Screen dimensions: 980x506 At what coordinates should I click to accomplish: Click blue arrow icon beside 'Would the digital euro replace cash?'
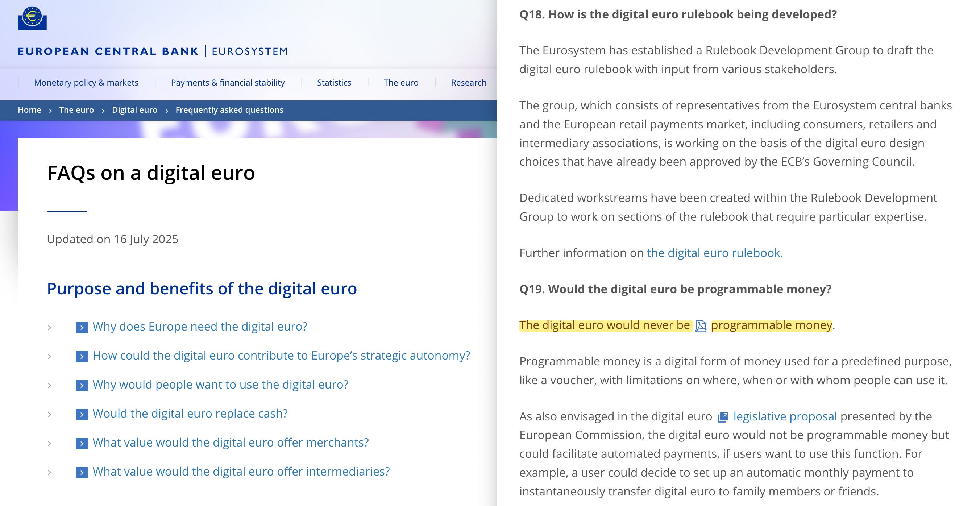(82, 414)
